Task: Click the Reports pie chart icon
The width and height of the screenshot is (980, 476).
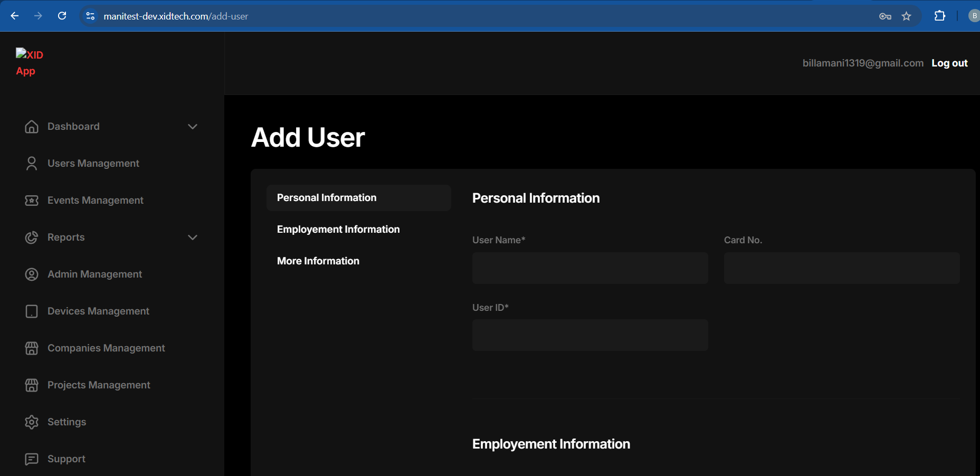Action: (32, 237)
